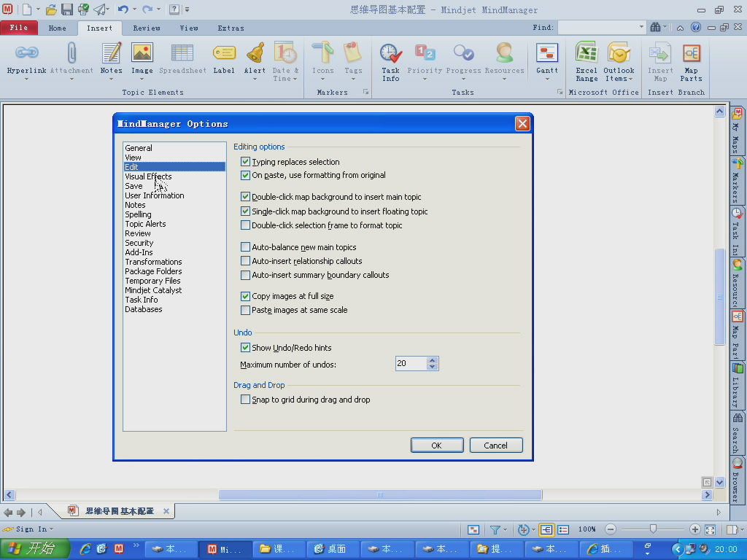The height and width of the screenshot is (560, 747).
Task: Select the Save options category
Action: pos(134,186)
